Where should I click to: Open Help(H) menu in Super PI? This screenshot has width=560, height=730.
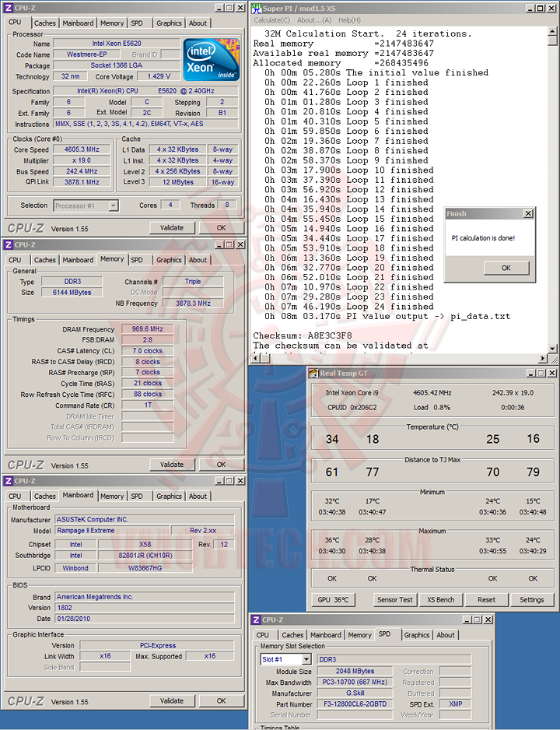(x=349, y=20)
